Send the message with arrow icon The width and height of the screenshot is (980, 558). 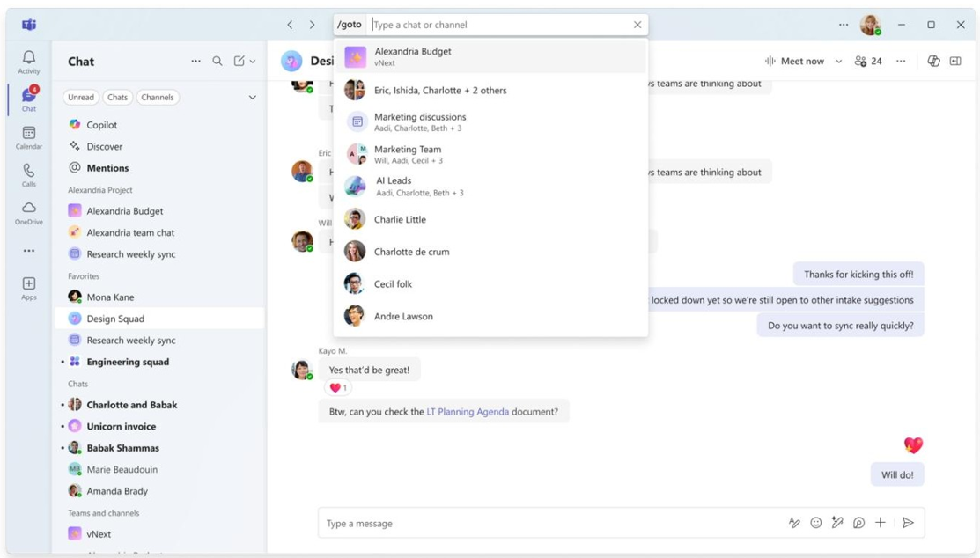[x=908, y=523]
